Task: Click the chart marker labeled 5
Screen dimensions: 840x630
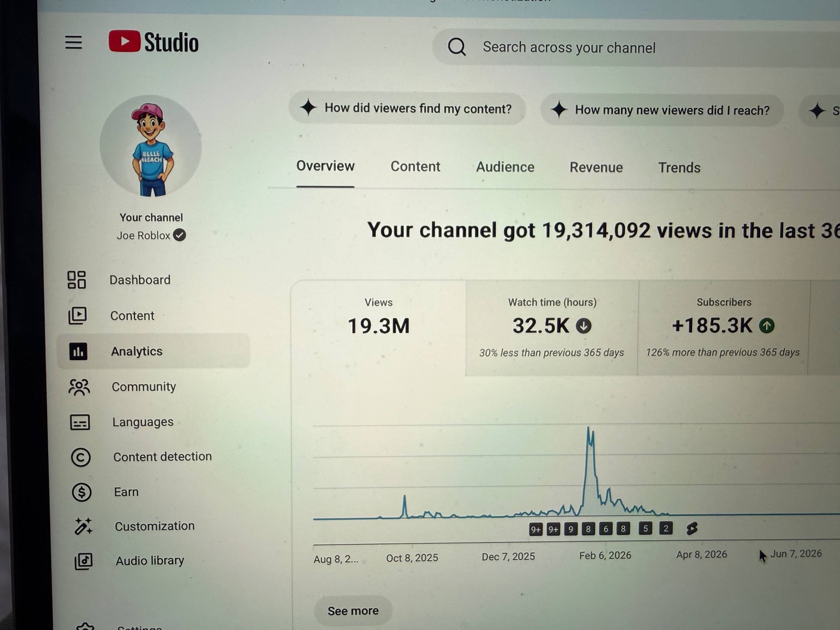Action: click(645, 528)
